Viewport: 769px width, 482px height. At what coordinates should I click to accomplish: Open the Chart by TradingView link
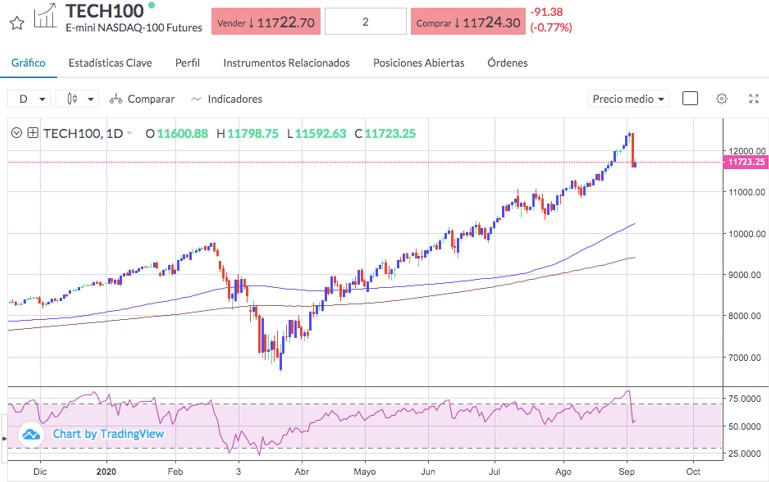(108, 434)
